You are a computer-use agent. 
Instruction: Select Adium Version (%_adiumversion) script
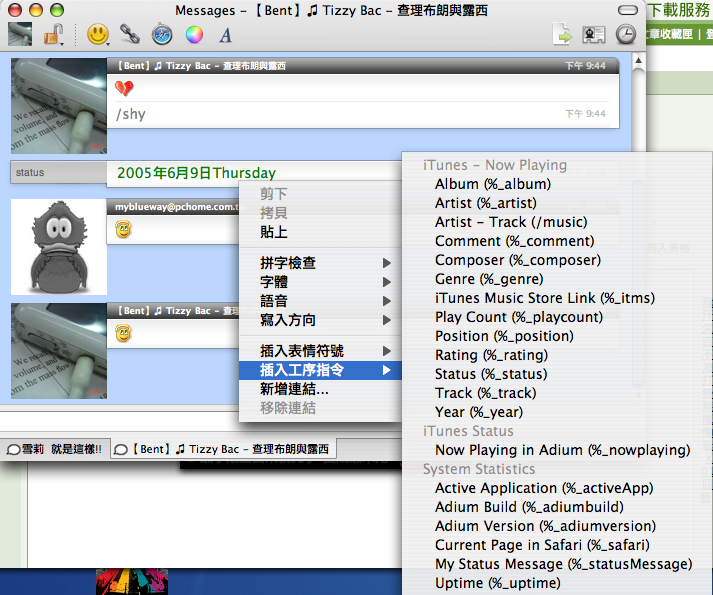click(x=557, y=526)
